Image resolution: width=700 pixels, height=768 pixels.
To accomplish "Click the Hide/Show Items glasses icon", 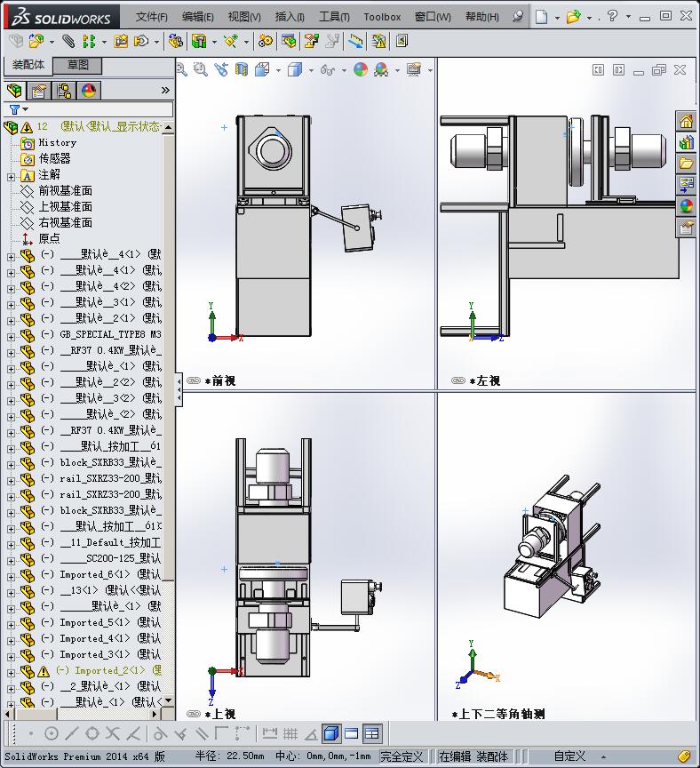I will (x=328, y=70).
